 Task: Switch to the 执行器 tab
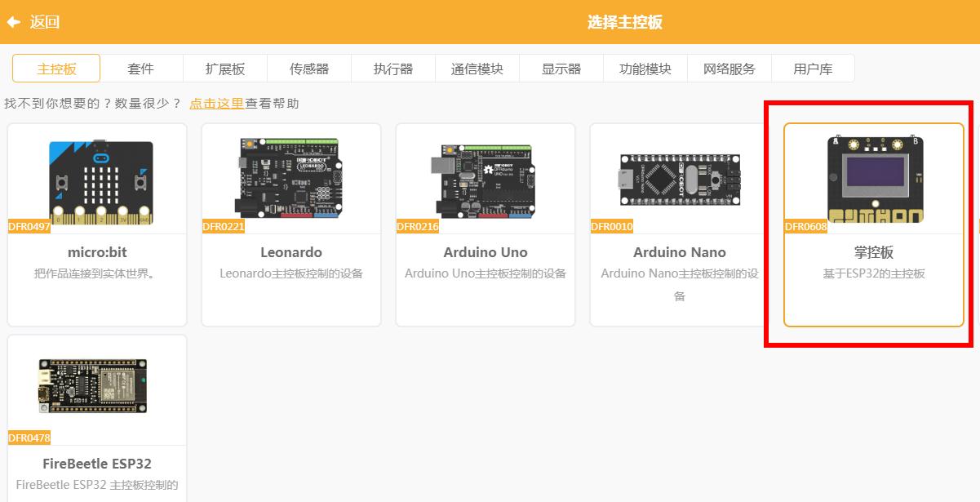pyautogui.click(x=393, y=69)
